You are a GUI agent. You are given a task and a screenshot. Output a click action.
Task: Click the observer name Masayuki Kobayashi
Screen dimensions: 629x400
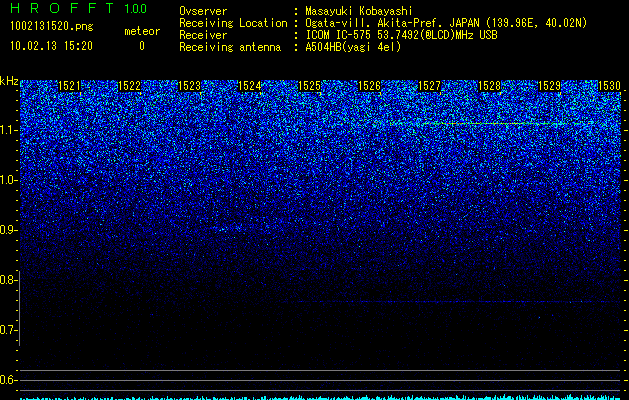pyautogui.click(x=359, y=11)
